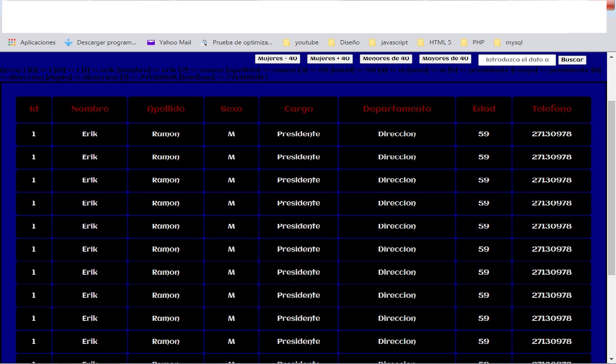Select Presidente in the tenth table row
This screenshot has width=616, height=364.
[299, 342]
